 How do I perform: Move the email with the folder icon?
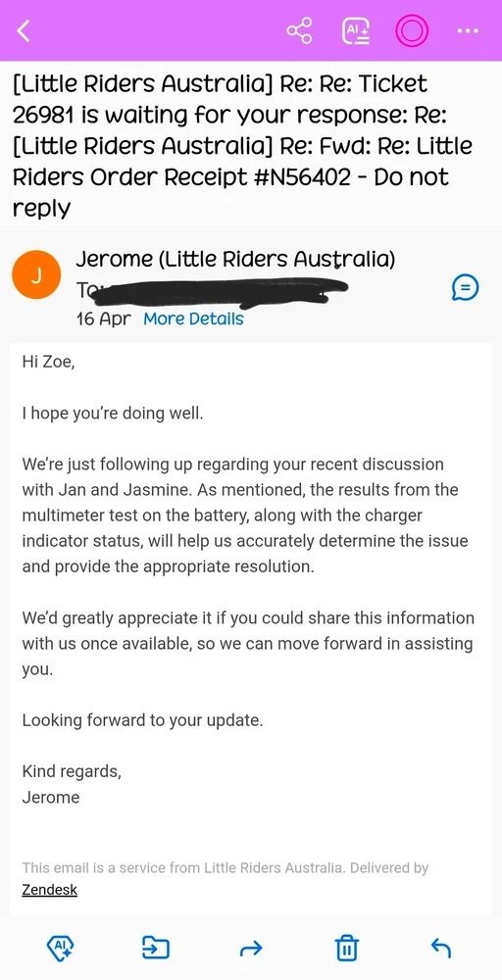click(x=155, y=948)
